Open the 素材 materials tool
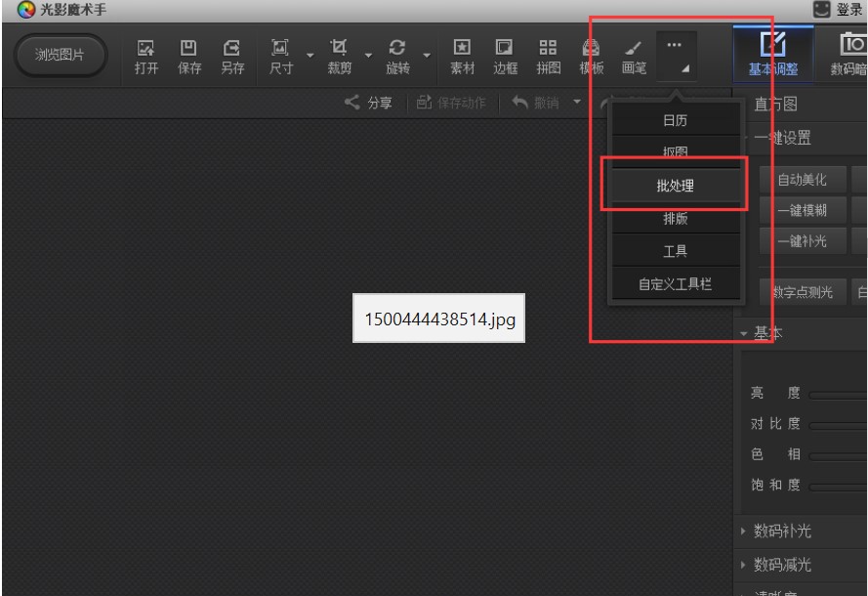This screenshot has width=868, height=596. point(462,57)
